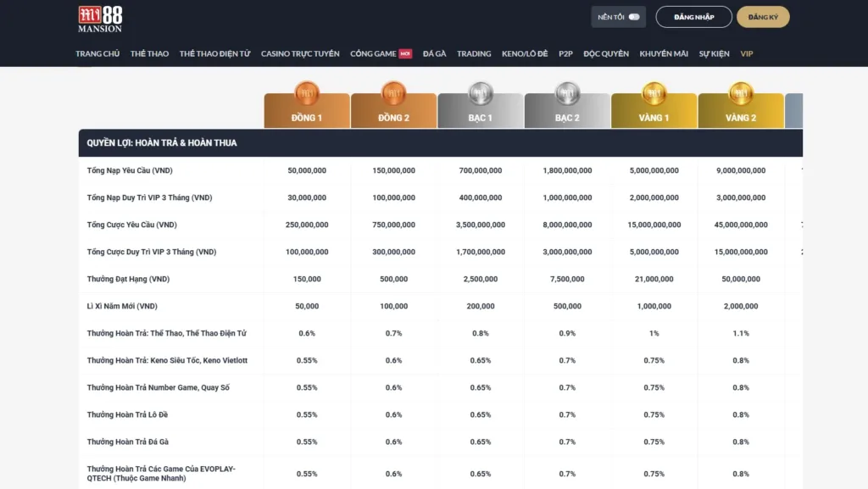Click the Bạc 1 silver medal icon
The width and height of the screenshot is (868, 489).
(481, 92)
